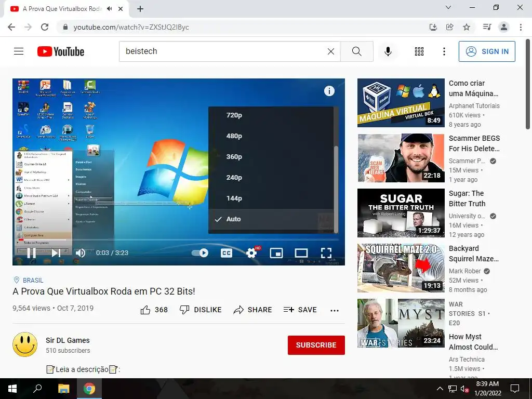The image size is (532, 399).
Task: Open Chrome three-dot menu
Action: (x=521, y=27)
